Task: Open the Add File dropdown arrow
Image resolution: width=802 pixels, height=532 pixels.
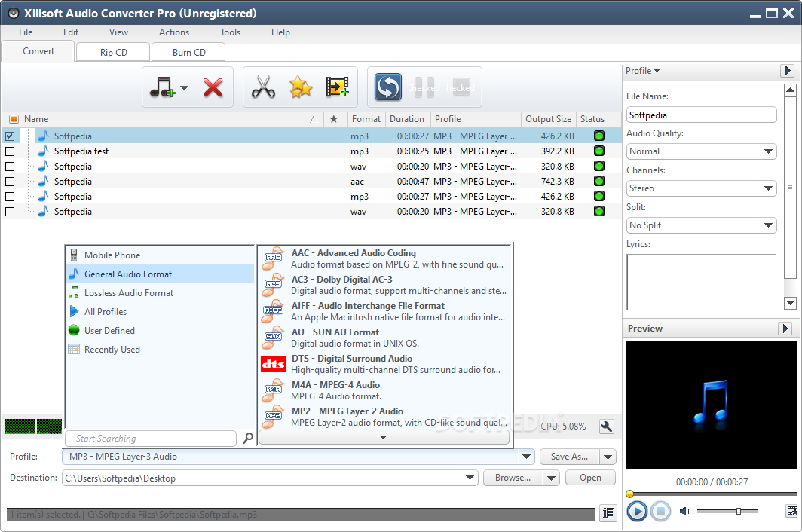Action: point(184,88)
